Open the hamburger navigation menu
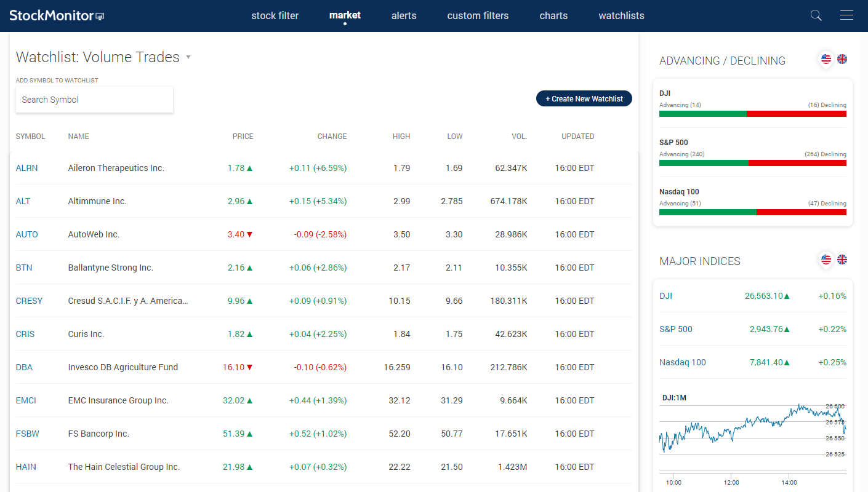This screenshot has width=868, height=492. point(846,15)
